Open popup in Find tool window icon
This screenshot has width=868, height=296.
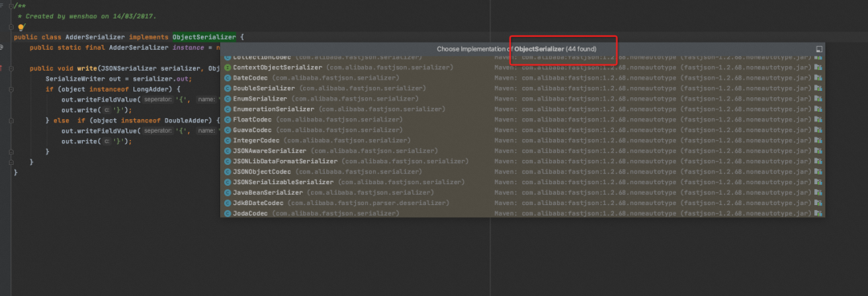point(819,49)
